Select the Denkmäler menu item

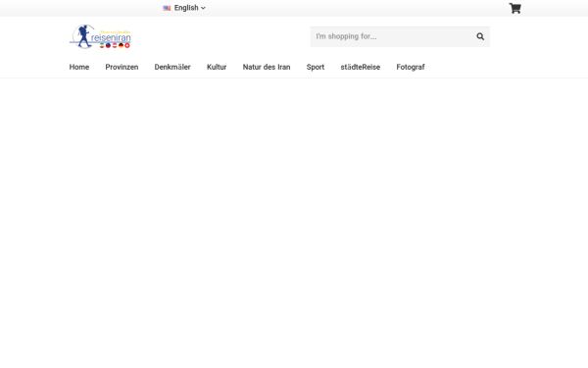pyautogui.click(x=172, y=67)
